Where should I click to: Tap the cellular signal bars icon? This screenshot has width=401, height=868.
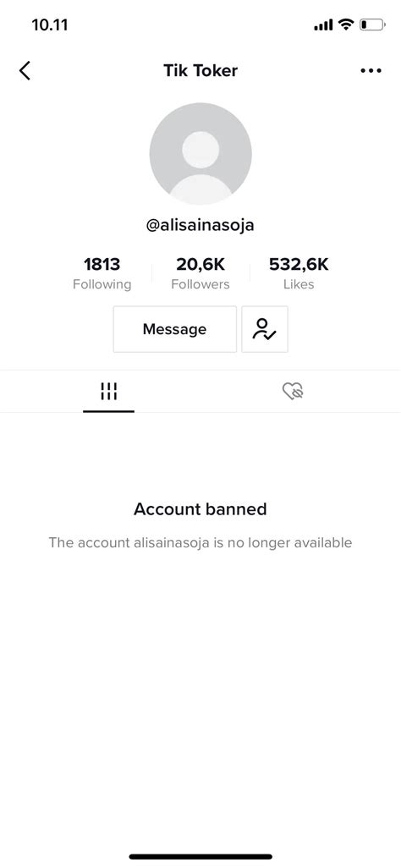(323, 25)
